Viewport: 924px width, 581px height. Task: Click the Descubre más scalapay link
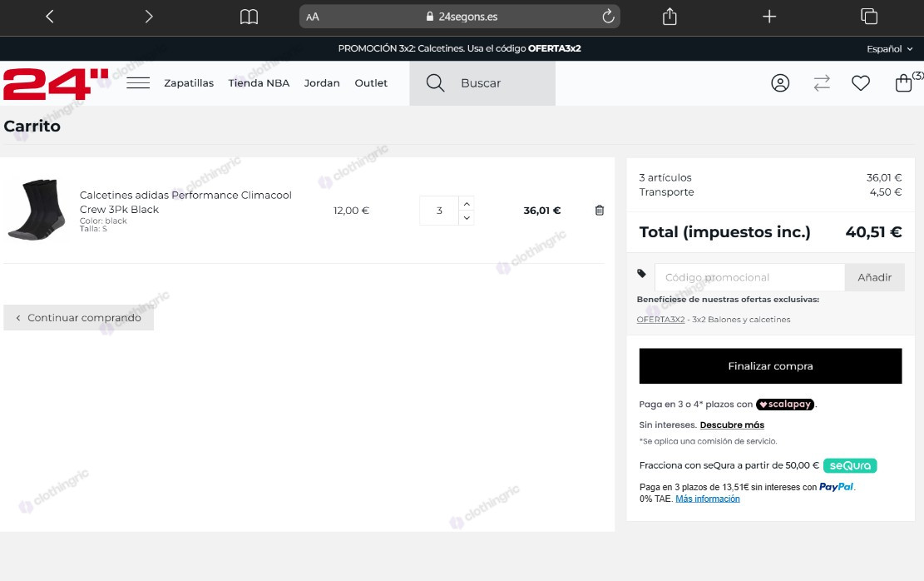coord(732,425)
